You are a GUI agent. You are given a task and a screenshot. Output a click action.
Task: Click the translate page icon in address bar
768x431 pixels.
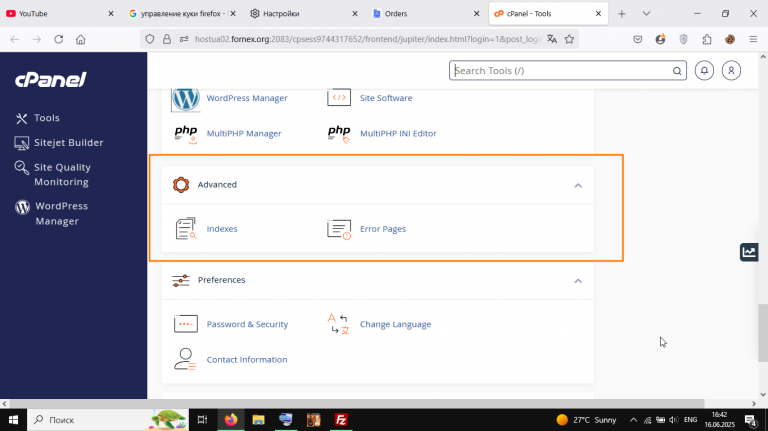pyautogui.click(x=552, y=39)
